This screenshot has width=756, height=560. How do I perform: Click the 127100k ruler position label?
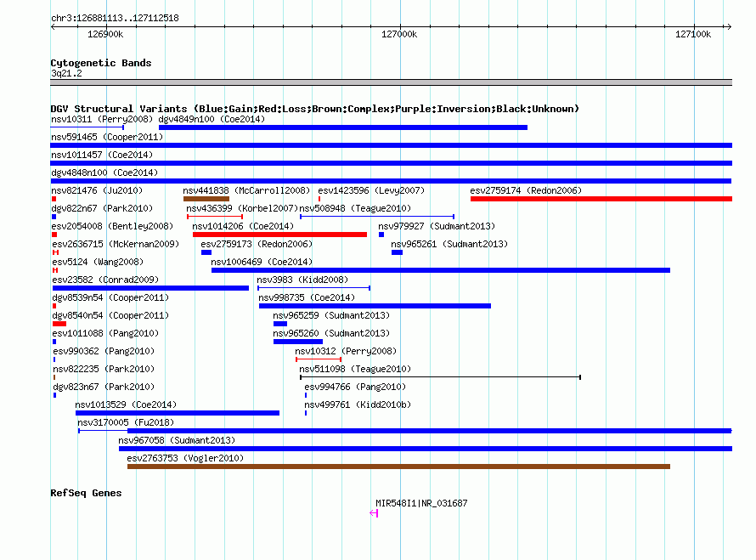pos(693,34)
